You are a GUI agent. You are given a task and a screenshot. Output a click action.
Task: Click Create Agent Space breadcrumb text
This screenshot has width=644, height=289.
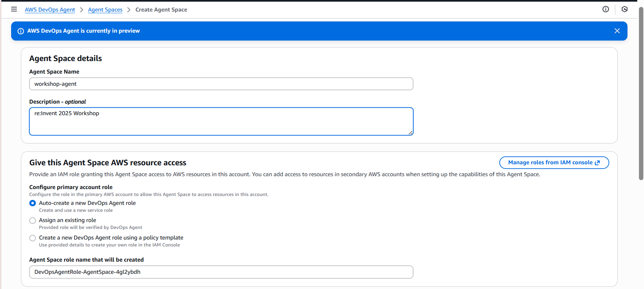[161, 10]
